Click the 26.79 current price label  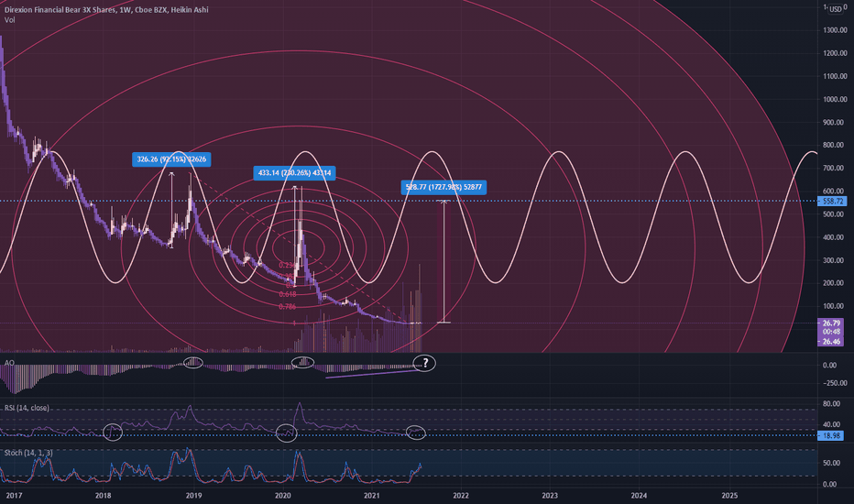tap(830, 323)
